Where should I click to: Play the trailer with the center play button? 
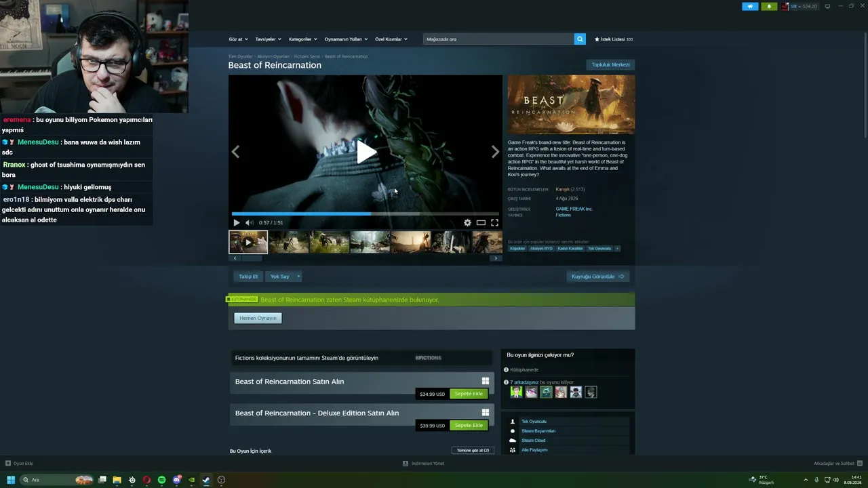(x=366, y=152)
